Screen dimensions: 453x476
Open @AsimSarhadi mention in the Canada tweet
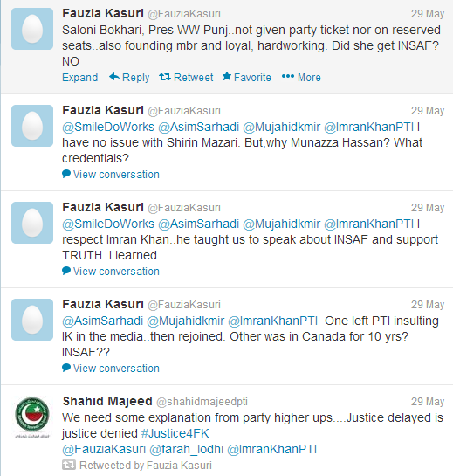pos(102,321)
